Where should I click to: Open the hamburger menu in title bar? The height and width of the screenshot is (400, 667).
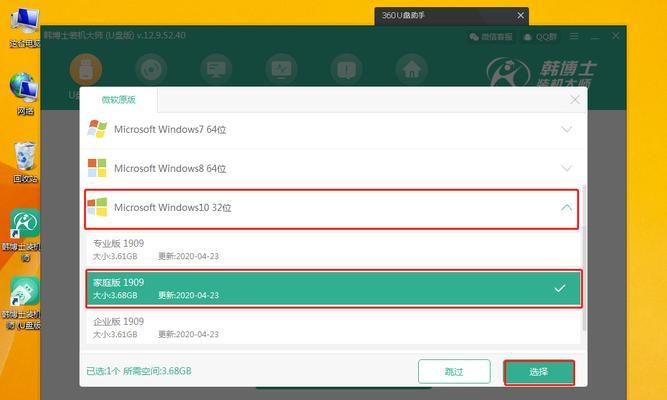pyautogui.click(x=574, y=37)
